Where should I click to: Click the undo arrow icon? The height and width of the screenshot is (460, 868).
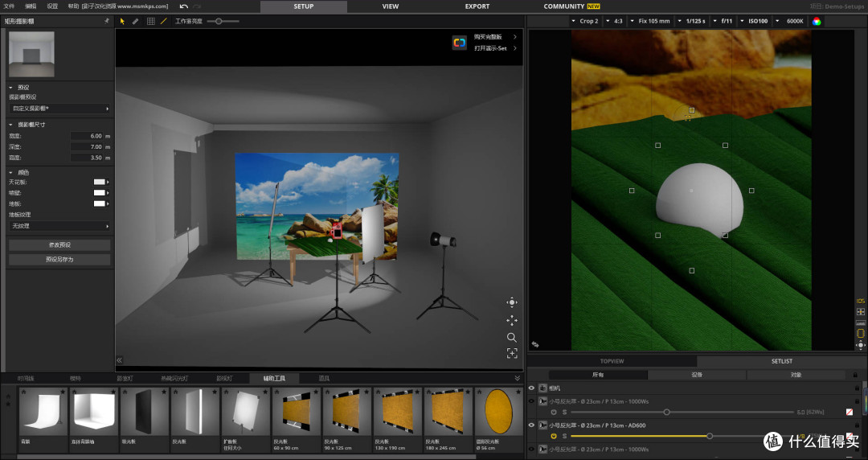(184, 6)
